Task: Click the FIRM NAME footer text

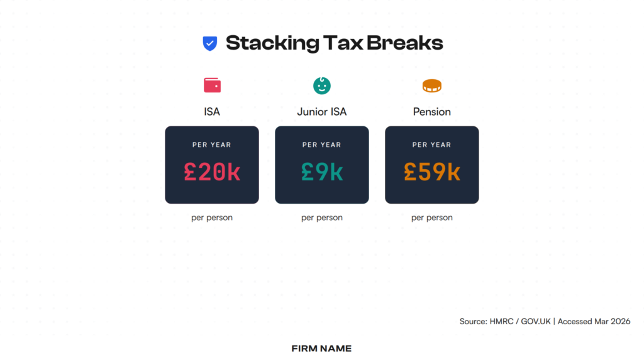Action: click(321, 348)
